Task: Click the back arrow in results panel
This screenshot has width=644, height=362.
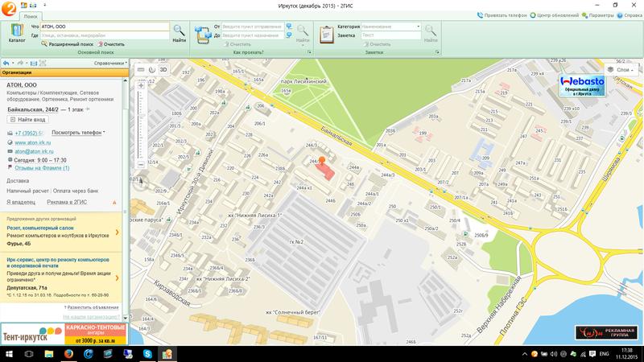Action: [x=6, y=64]
